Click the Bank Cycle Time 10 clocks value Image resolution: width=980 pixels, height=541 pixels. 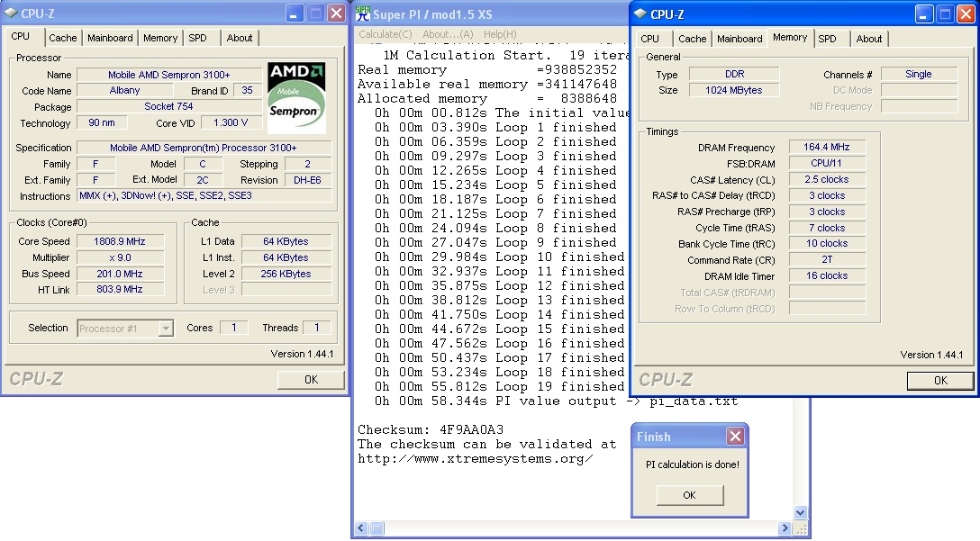[826, 244]
